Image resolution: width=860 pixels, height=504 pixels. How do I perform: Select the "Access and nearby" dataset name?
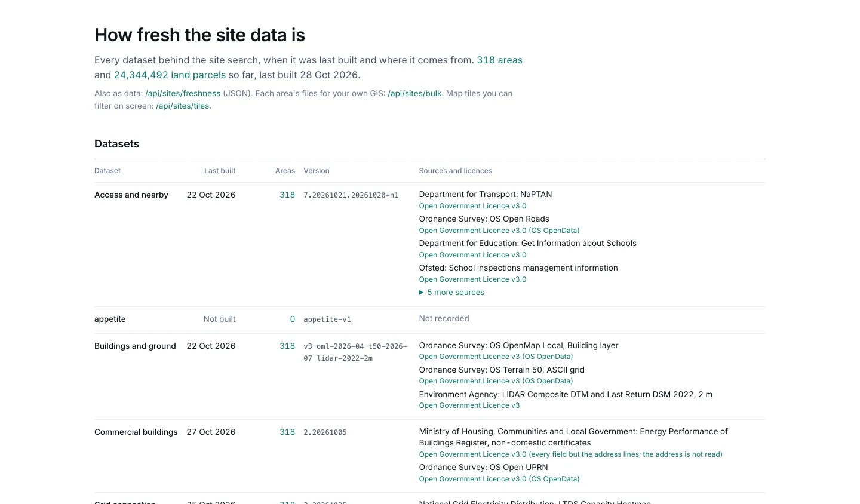tap(131, 195)
